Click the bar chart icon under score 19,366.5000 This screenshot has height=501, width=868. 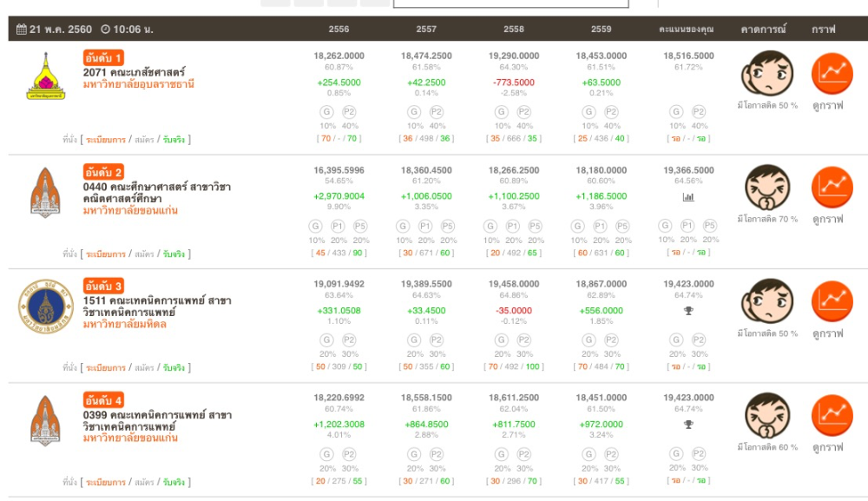(x=688, y=197)
